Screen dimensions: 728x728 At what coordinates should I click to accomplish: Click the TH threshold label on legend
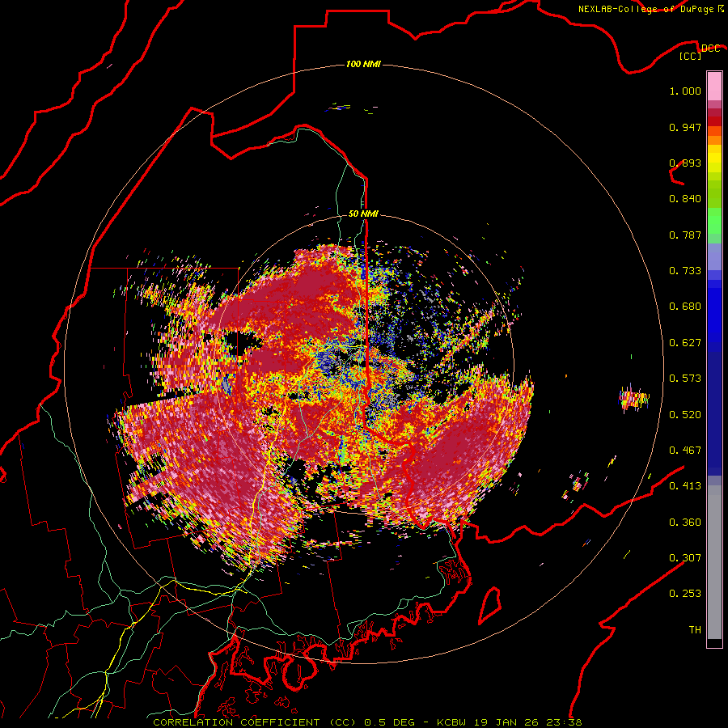(695, 630)
